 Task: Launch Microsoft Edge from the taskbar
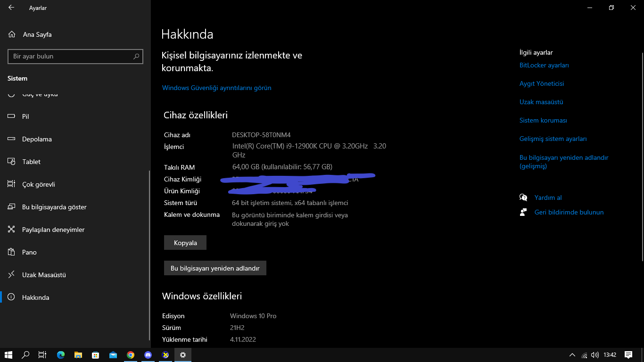pos(61,355)
